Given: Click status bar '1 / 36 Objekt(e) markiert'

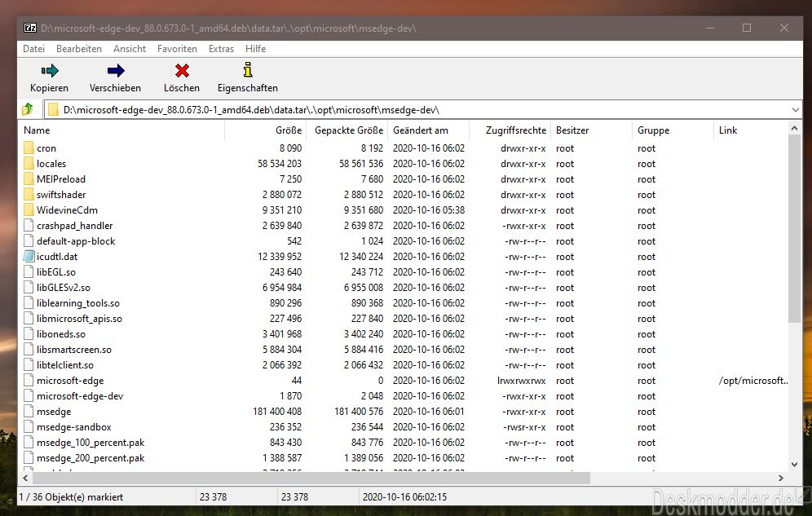Looking at the screenshot, I should point(72,497).
